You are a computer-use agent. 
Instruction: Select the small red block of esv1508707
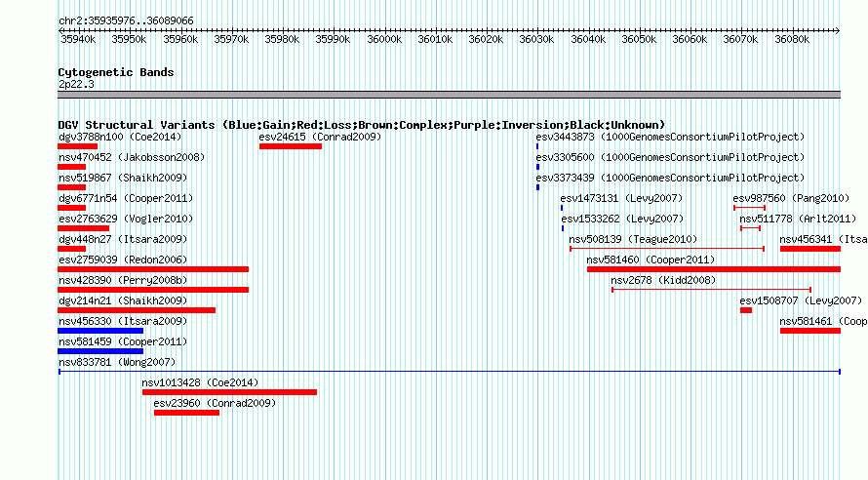746,310
